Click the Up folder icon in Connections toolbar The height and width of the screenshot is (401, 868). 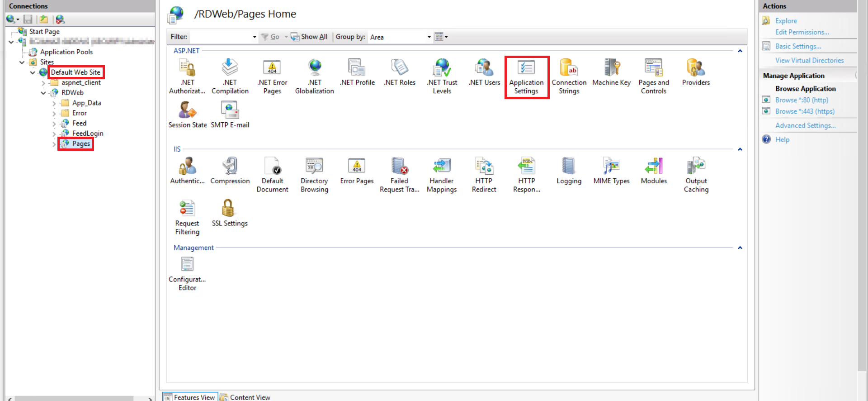click(x=43, y=19)
